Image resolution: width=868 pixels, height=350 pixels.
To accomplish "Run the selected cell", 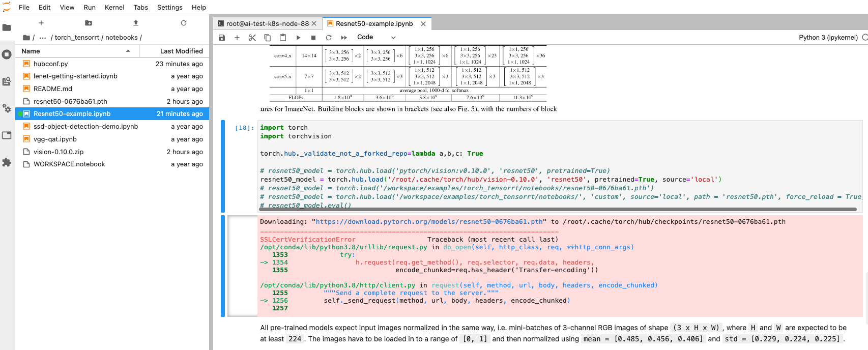I will (298, 37).
